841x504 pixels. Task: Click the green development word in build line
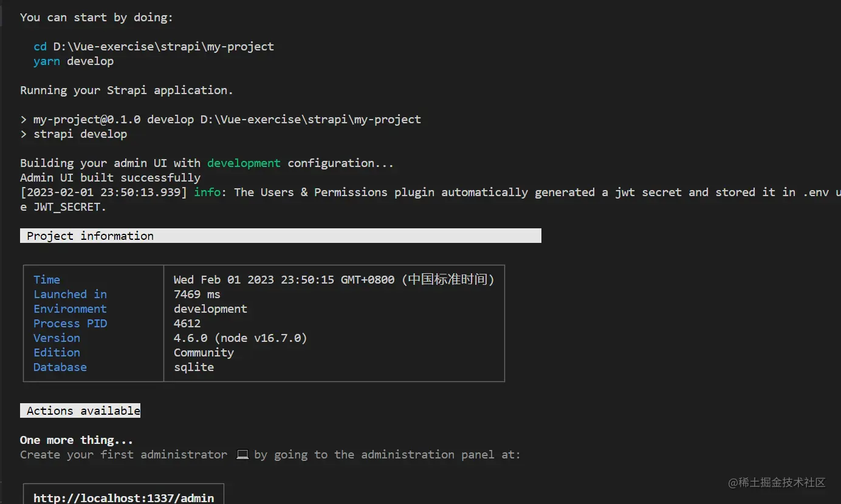coord(244,163)
